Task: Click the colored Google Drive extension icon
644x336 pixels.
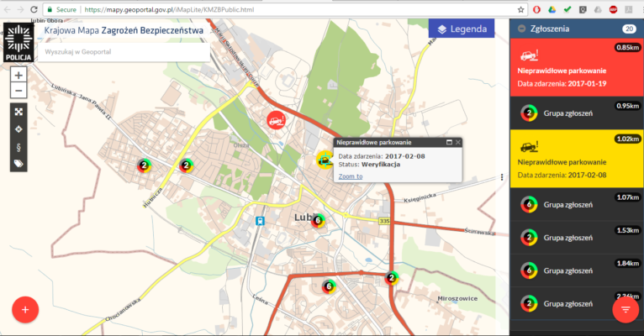Action: [552, 9]
